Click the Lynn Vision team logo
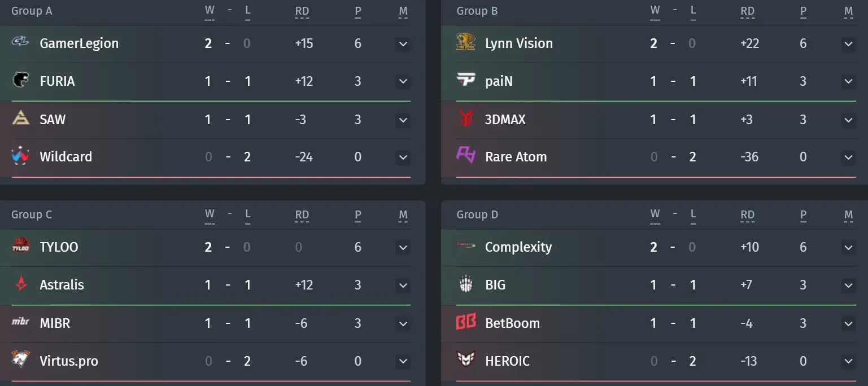This screenshot has width=868, height=386. pos(466,42)
